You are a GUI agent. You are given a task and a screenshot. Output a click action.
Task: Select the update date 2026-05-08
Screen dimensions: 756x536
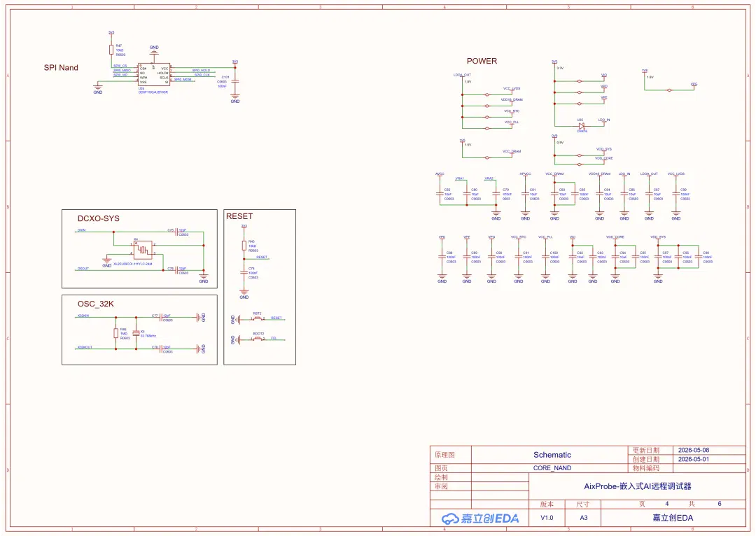pos(693,450)
